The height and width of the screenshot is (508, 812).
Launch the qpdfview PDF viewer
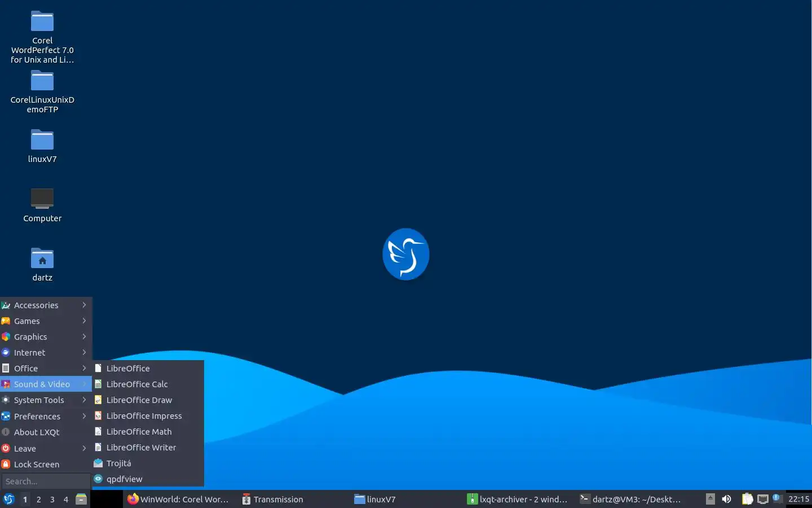148,479
